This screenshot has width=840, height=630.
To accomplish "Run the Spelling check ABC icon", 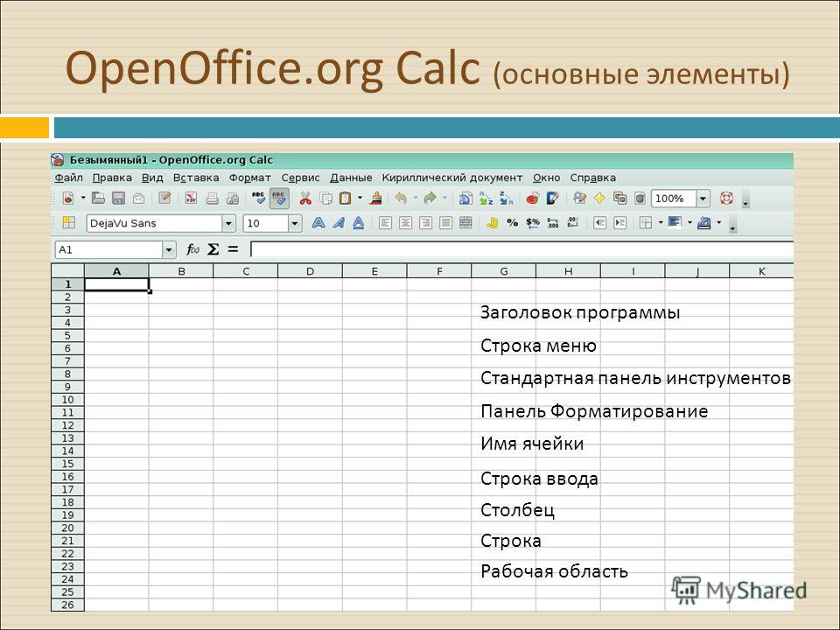I will pyautogui.click(x=259, y=199).
